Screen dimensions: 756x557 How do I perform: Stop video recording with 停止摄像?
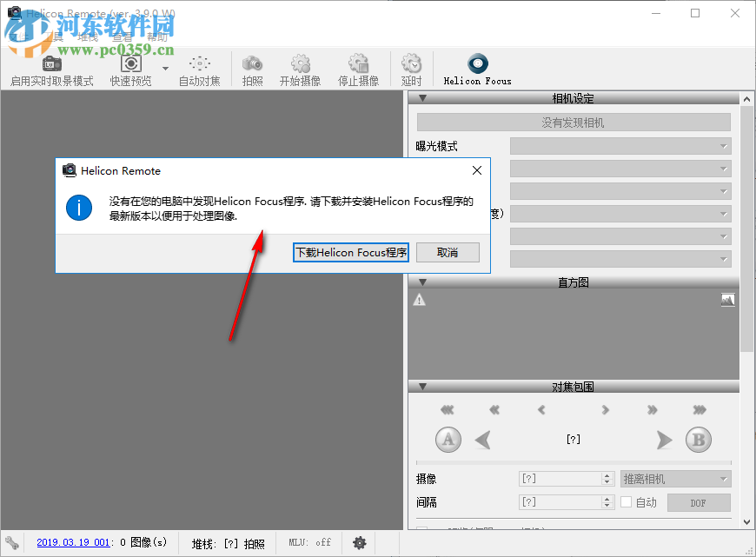[358, 63]
